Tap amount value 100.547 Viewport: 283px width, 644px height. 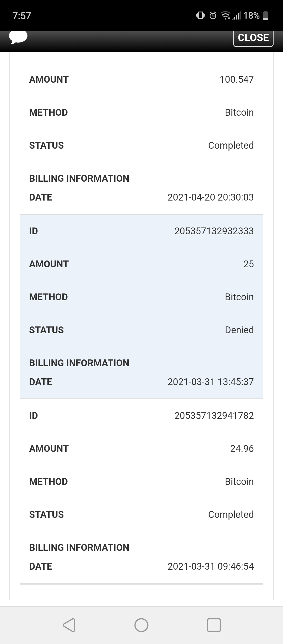point(236,79)
